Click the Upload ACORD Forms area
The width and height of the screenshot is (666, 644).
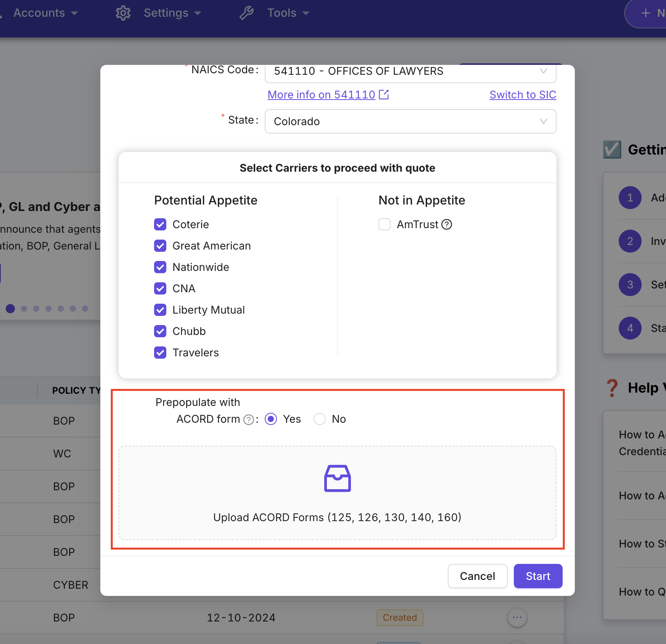[337, 517]
